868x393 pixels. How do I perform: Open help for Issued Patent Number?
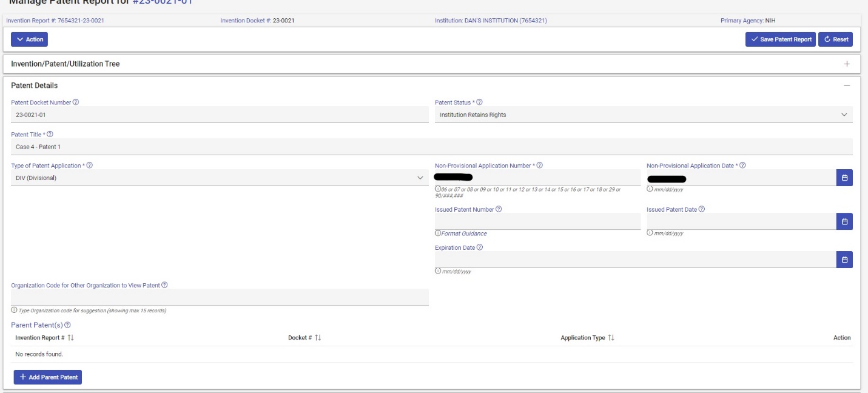pos(499,209)
